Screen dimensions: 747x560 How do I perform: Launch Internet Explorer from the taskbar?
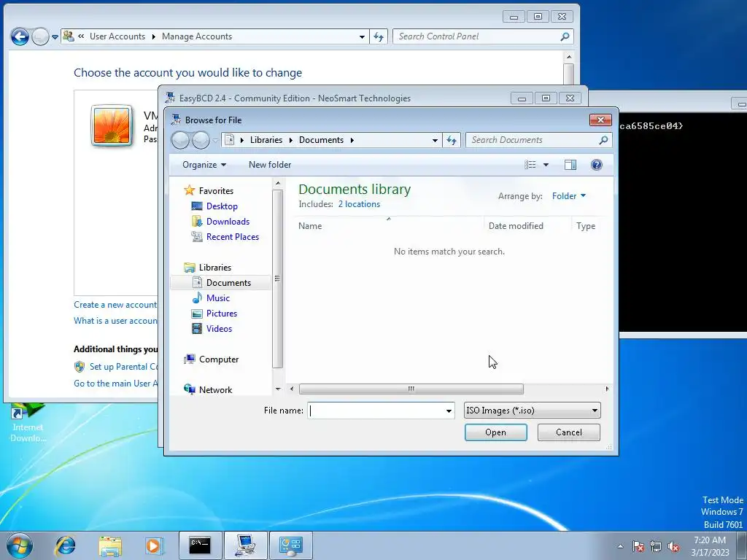pos(65,545)
